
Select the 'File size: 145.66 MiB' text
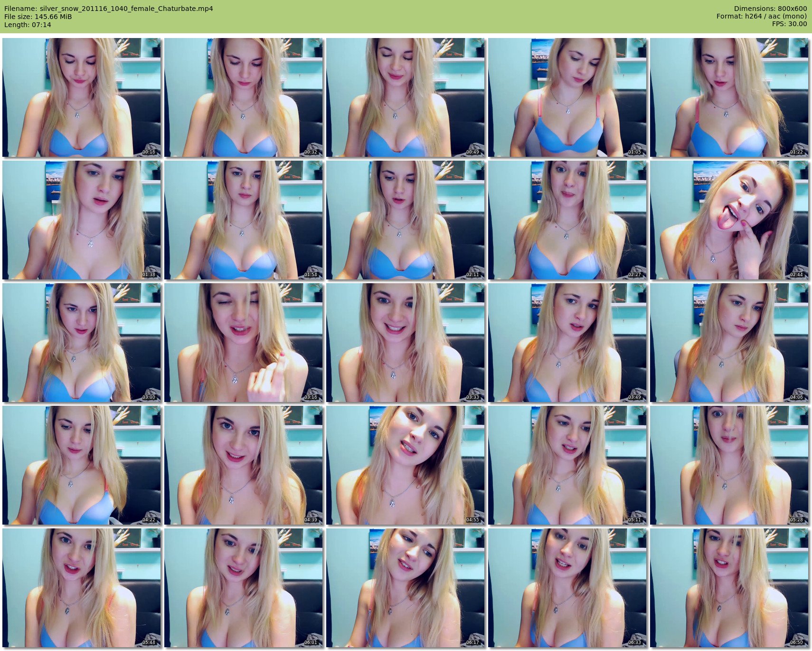(38, 17)
